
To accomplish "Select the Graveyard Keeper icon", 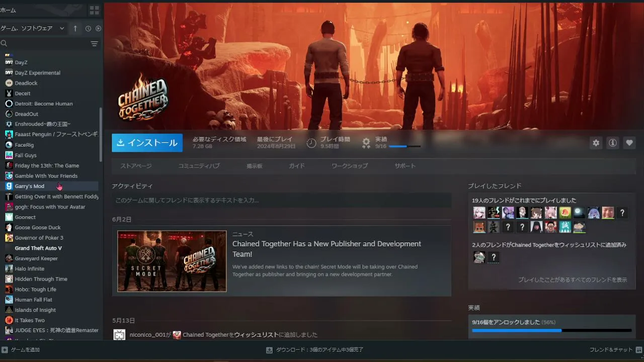I will tap(9, 258).
